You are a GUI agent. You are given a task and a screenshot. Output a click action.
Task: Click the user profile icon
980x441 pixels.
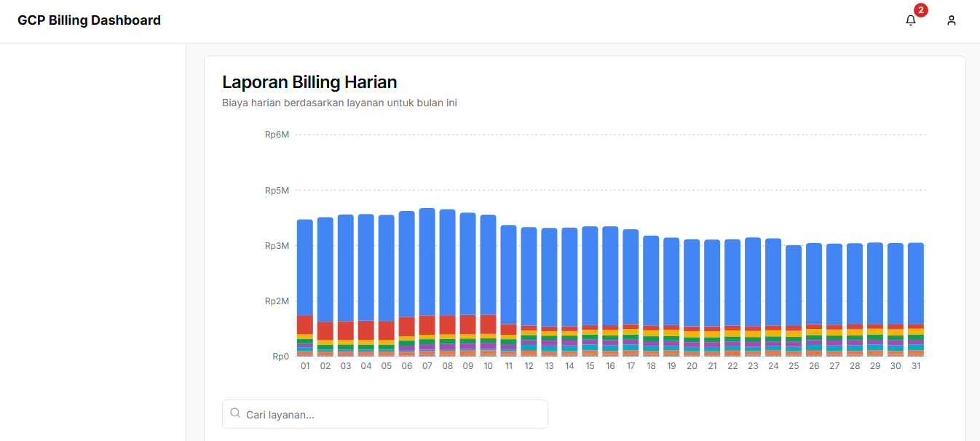click(951, 20)
